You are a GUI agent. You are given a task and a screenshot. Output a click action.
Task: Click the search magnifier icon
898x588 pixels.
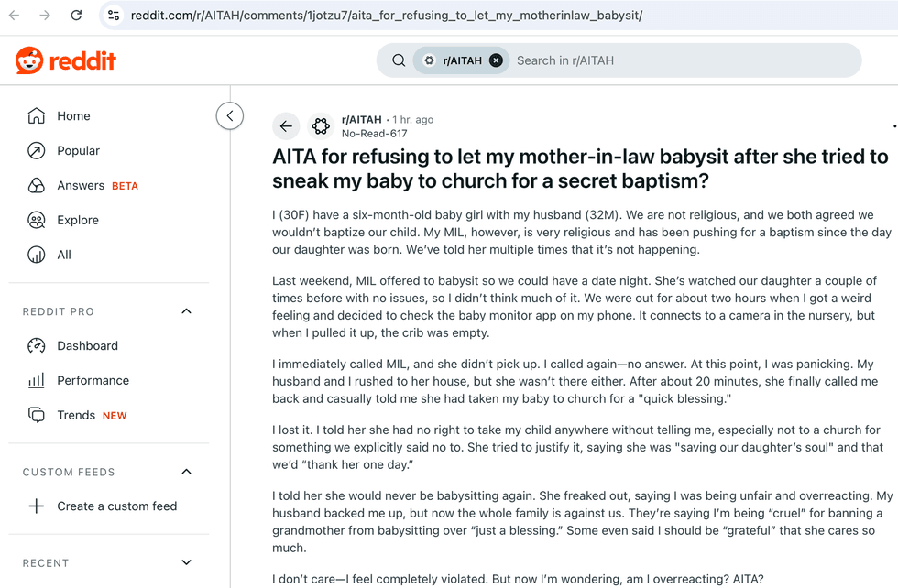399,60
